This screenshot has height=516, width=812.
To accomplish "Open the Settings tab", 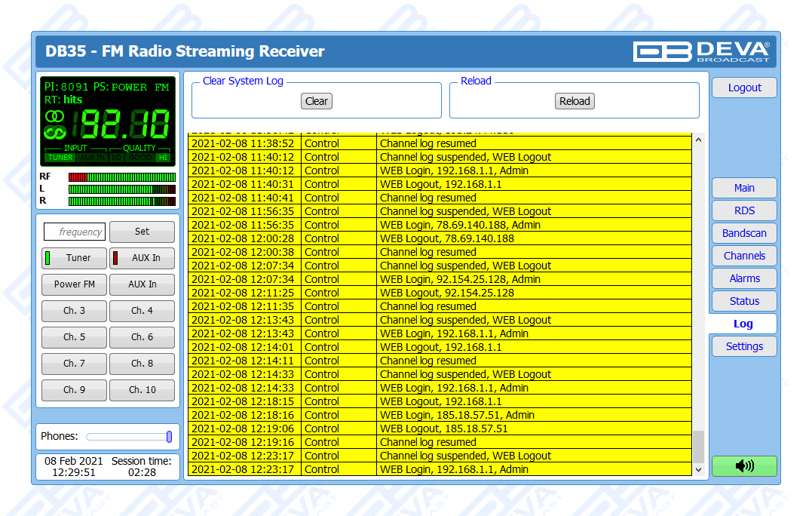I will click(x=743, y=346).
